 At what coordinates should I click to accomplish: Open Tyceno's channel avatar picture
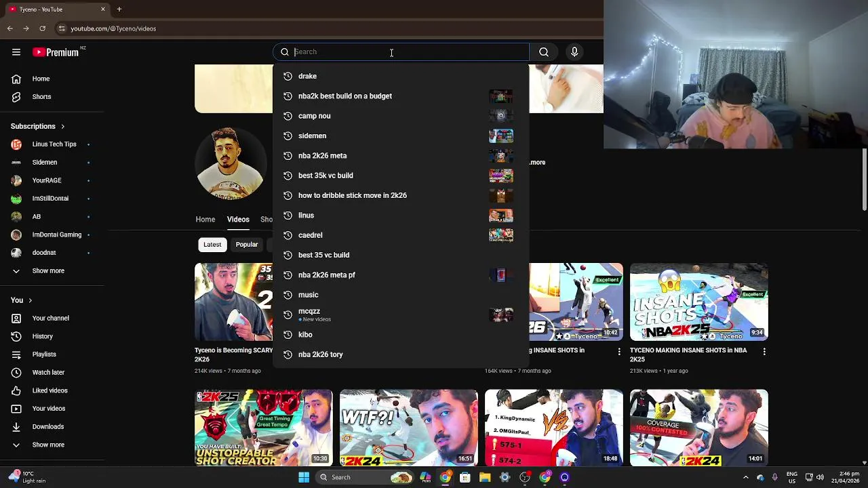click(x=231, y=163)
